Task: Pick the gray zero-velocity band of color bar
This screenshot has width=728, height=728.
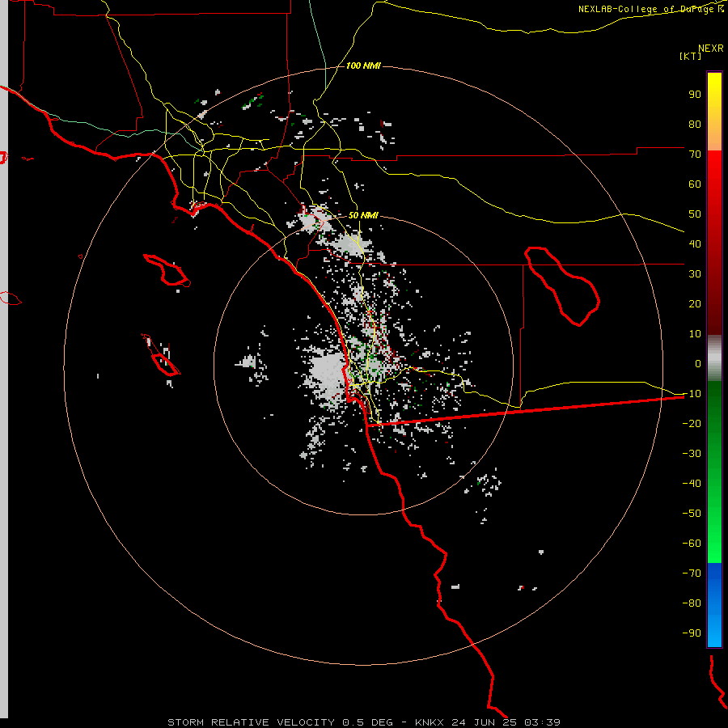Action: tap(714, 358)
